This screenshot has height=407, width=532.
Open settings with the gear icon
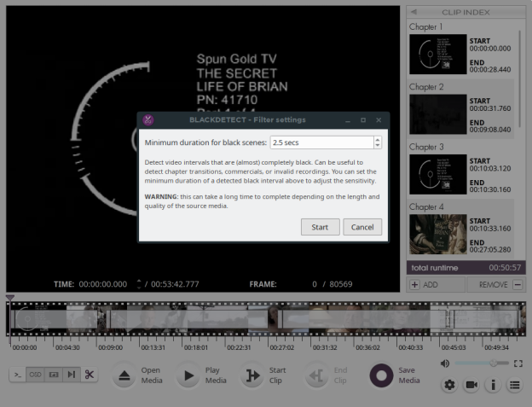[449, 386]
